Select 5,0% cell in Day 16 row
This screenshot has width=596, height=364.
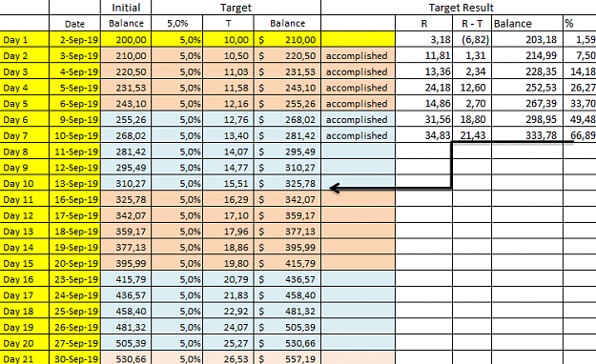(x=176, y=279)
